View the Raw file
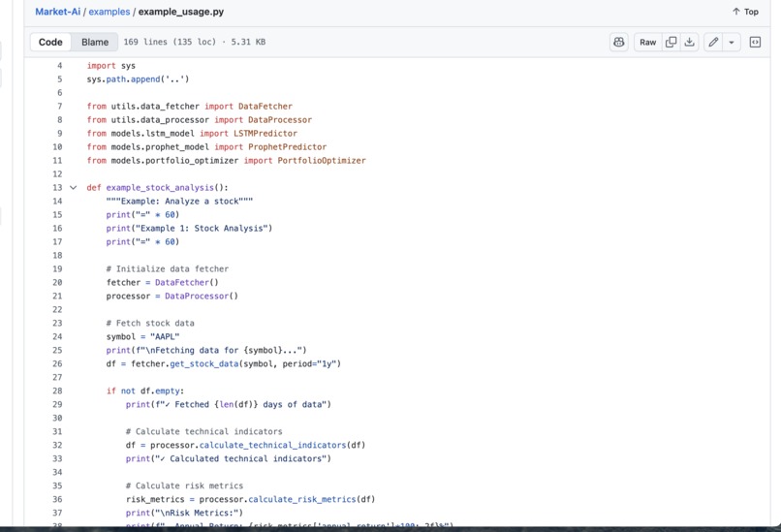This screenshot has height=532, width=781. pyautogui.click(x=647, y=43)
